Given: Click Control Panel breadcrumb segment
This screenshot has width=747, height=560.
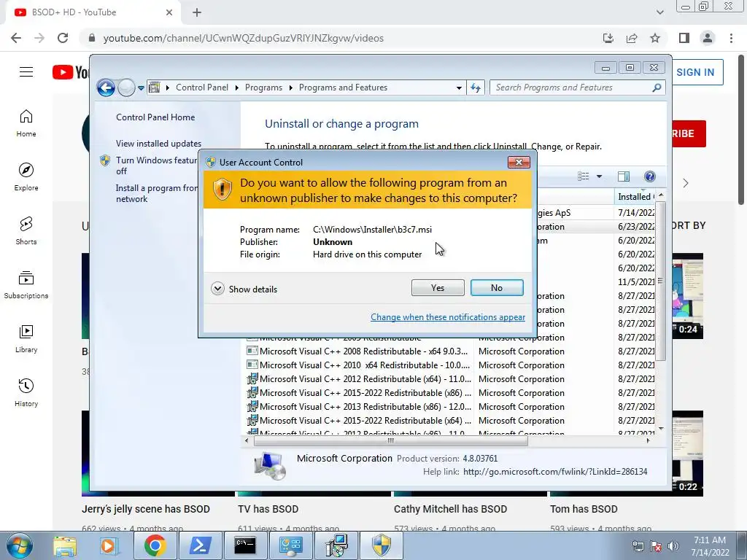Looking at the screenshot, I should (202, 87).
